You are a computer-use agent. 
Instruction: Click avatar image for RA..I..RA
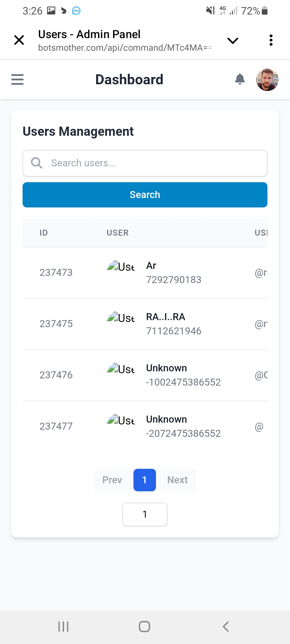121,317
